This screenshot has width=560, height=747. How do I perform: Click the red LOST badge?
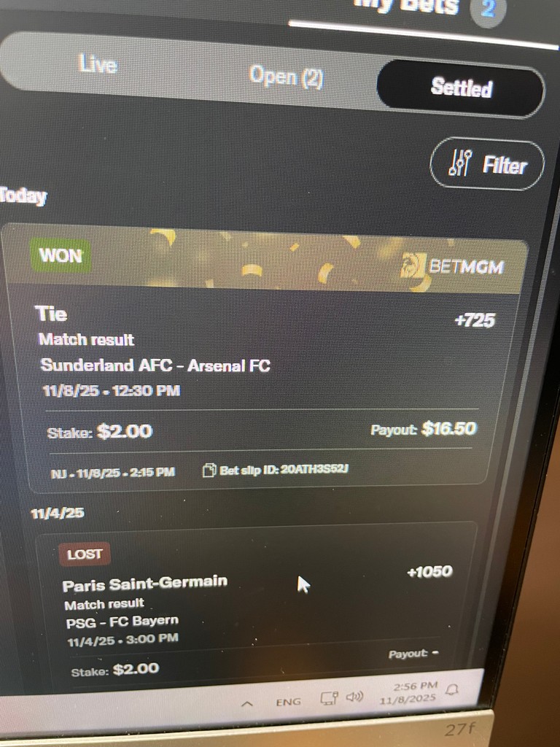tap(85, 554)
